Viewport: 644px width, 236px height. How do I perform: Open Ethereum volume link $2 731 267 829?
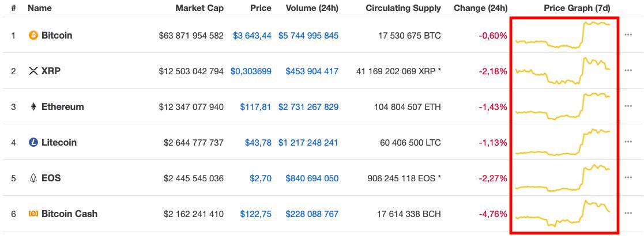point(308,107)
